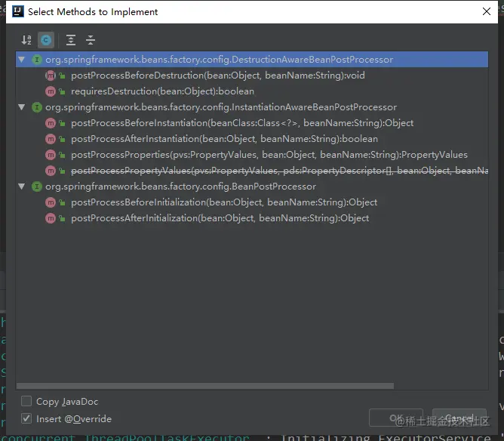Click the Collapse All toolbar icon
The image size is (504, 441).
pyautogui.click(x=91, y=40)
